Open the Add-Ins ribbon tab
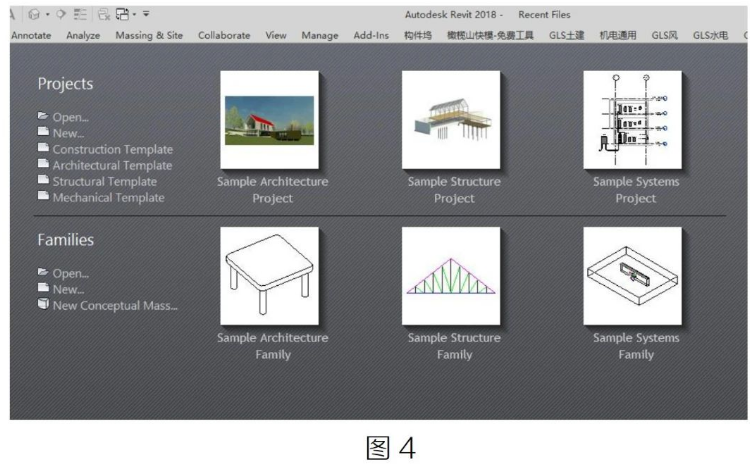Screen dimensions: 750x473 [371, 35]
